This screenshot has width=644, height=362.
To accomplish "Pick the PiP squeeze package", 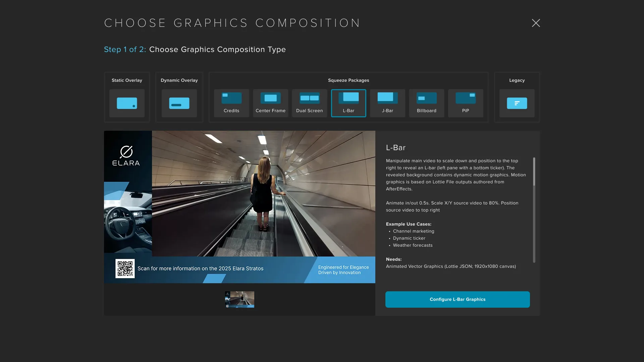I will (466, 103).
